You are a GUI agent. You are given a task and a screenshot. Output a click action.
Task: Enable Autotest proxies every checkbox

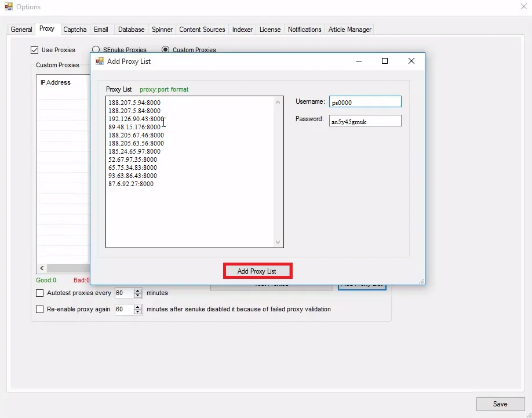[x=40, y=293]
